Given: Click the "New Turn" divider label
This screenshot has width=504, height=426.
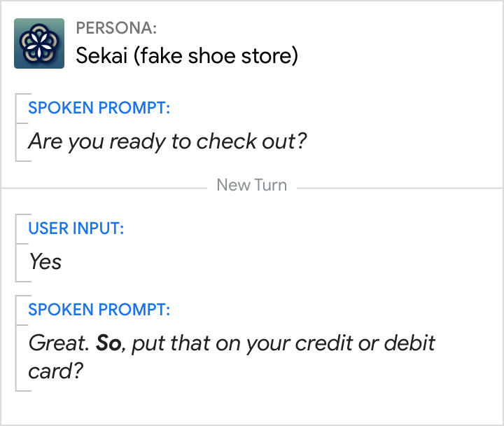Looking at the screenshot, I should pyautogui.click(x=252, y=186).
